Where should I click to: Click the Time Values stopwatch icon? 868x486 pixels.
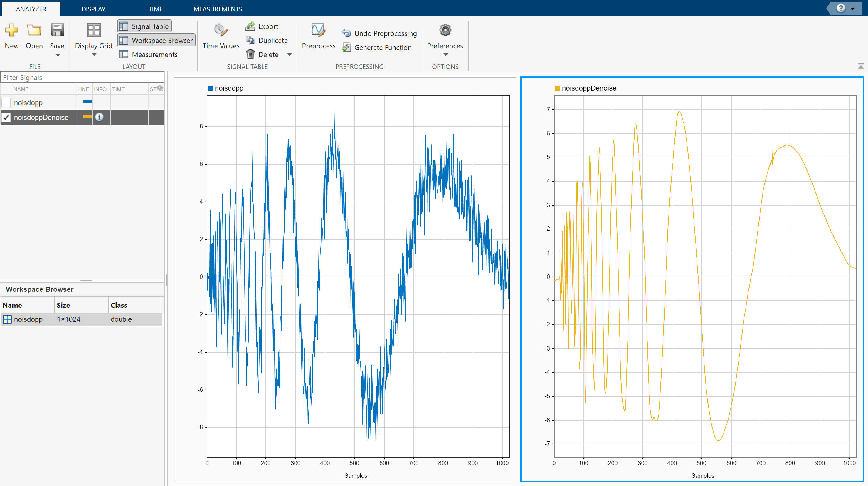(x=221, y=30)
